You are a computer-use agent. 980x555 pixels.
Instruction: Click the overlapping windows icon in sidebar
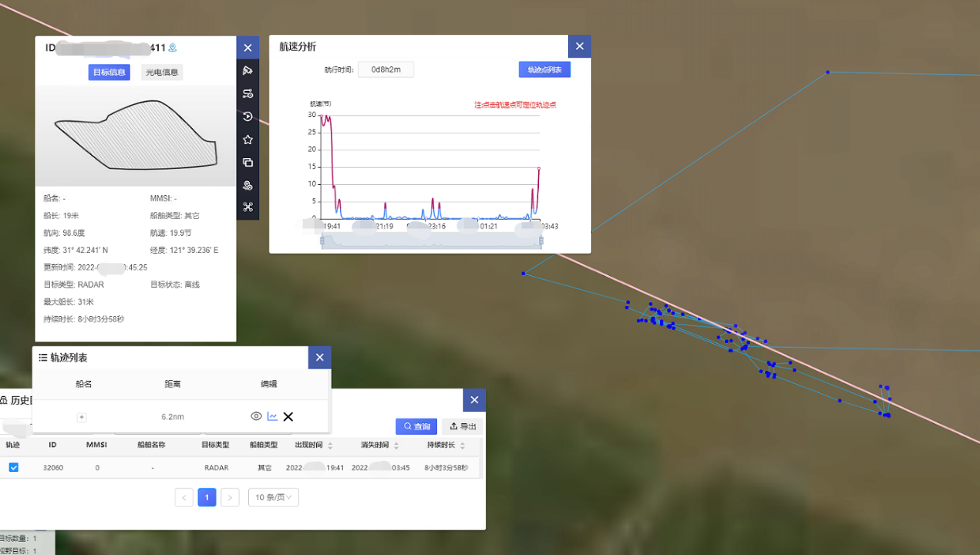pos(248,163)
